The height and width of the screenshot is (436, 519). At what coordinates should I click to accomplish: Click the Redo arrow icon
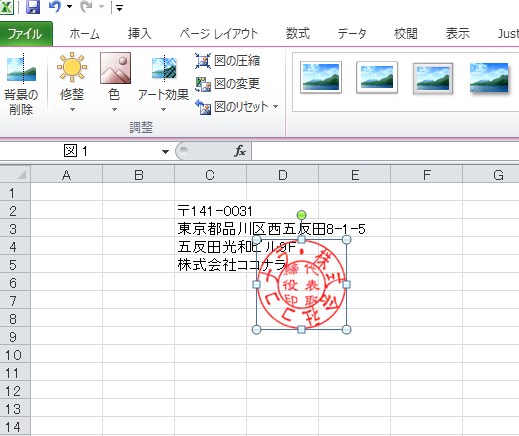pyautogui.click(x=87, y=6)
